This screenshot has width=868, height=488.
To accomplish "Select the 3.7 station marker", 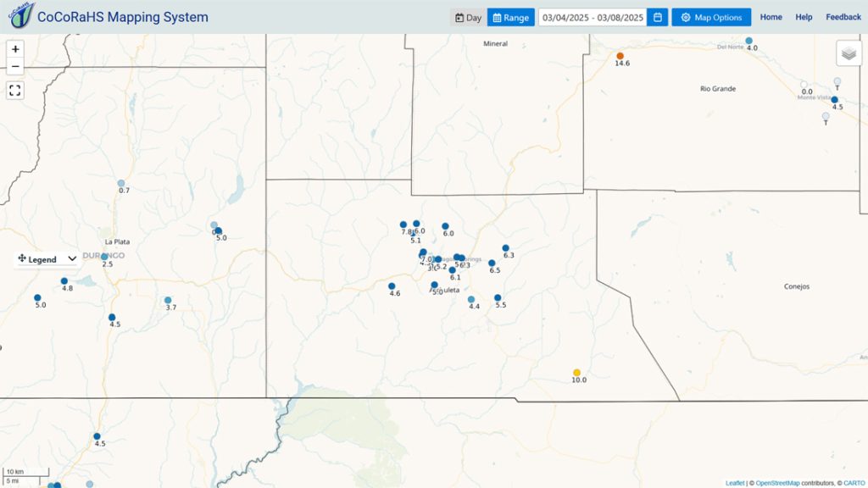I will click(168, 300).
